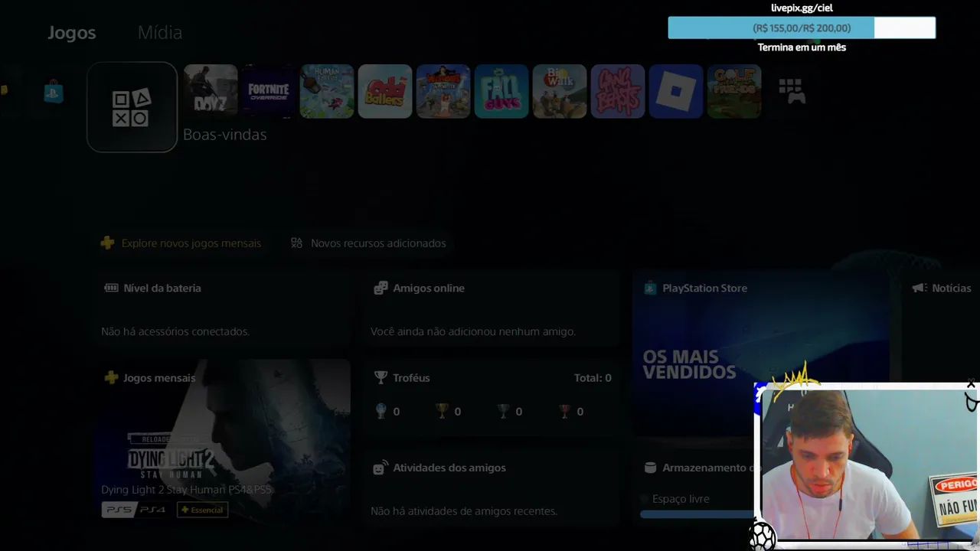The height and width of the screenshot is (551, 980).
Task: Select the silver trophy count icon
Action: 503,411
